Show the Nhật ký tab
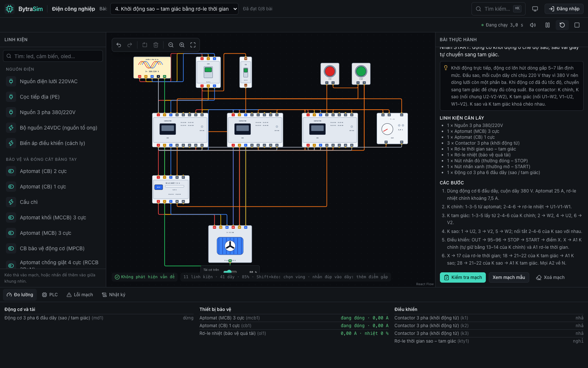588x368 pixels. click(114, 295)
